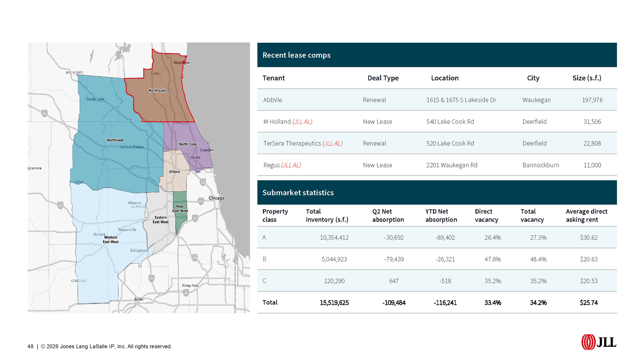Screen dimensions: 644x362
Task: Select the O'Hare submarket label
Action: click(174, 172)
